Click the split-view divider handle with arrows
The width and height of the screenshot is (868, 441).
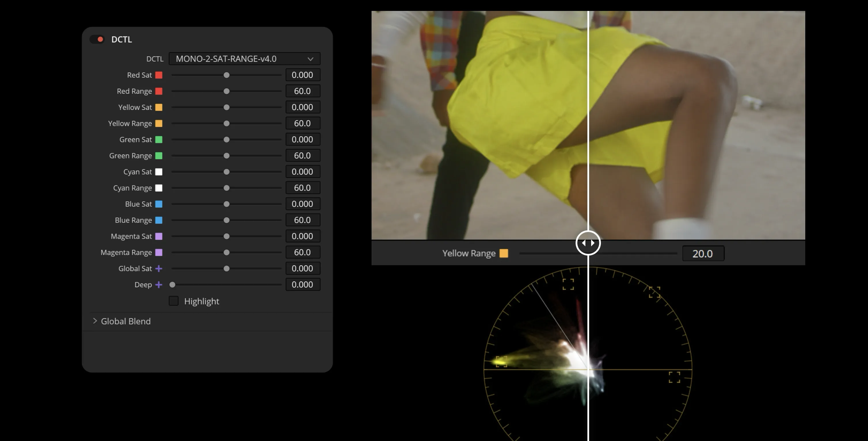[x=588, y=243]
